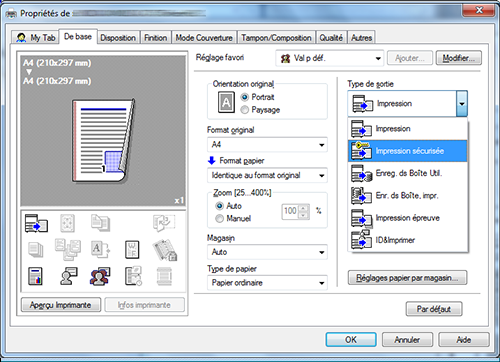Image resolution: width=500 pixels, height=362 pixels.
Task: Choose Auto zoom option
Action: 228,206
